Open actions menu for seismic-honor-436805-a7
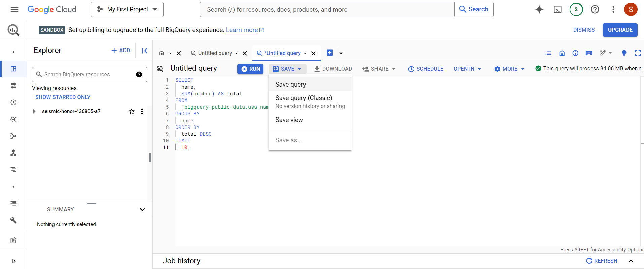 [142, 111]
